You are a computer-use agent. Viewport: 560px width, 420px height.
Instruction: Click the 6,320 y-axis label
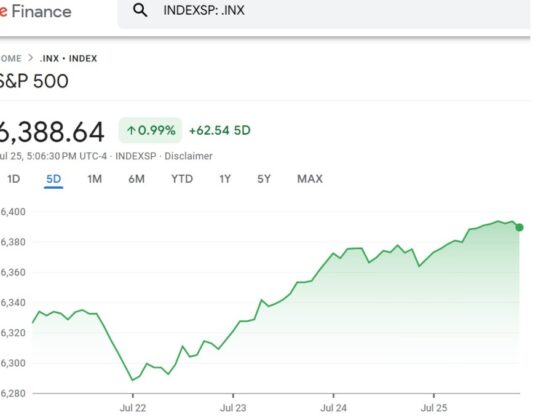point(13,333)
